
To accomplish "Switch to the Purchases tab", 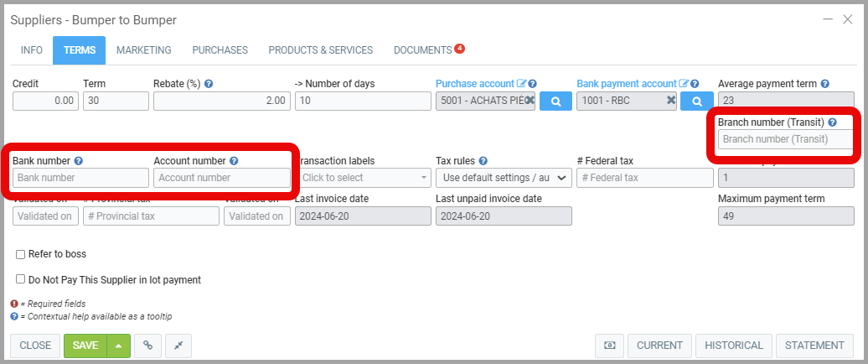I will click(220, 50).
